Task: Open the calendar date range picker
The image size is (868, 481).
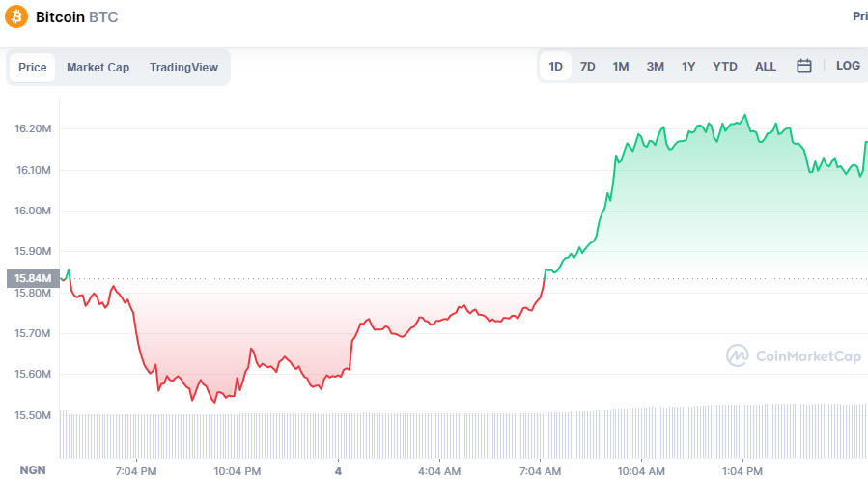Action: (803, 67)
